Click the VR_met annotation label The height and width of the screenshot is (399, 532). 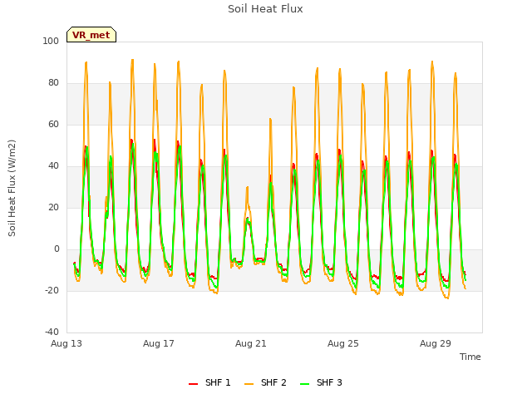91,35
